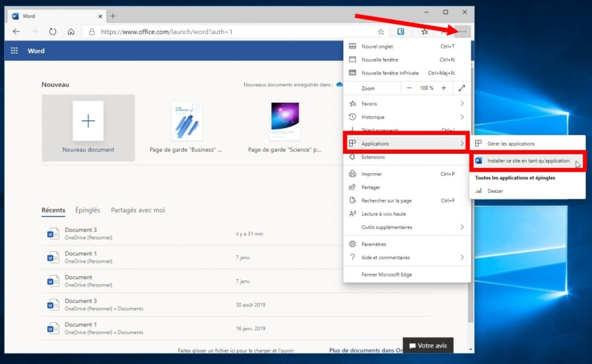This screenshot has width=592, height=364.
Task: Go to the browser home page icon
Action: [x=71, y=32]
